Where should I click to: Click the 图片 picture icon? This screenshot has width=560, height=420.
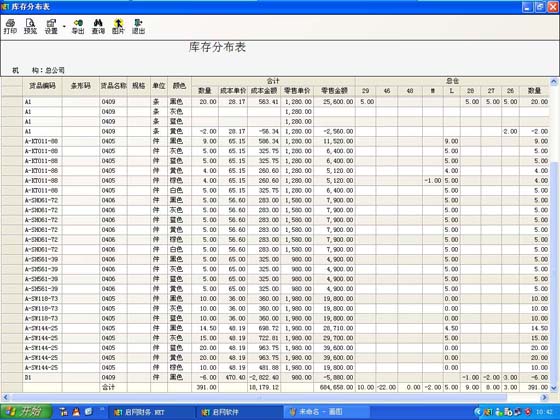[118, 26]
